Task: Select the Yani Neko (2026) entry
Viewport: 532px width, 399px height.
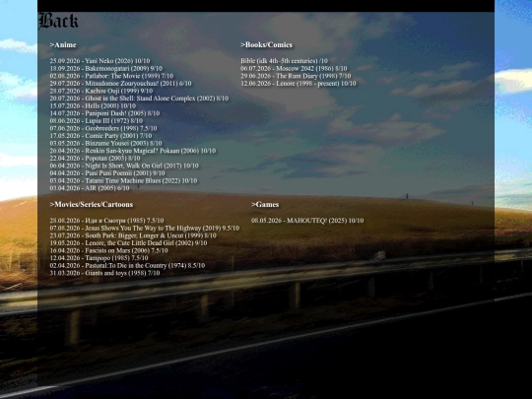Action: [x=100, y=61]
